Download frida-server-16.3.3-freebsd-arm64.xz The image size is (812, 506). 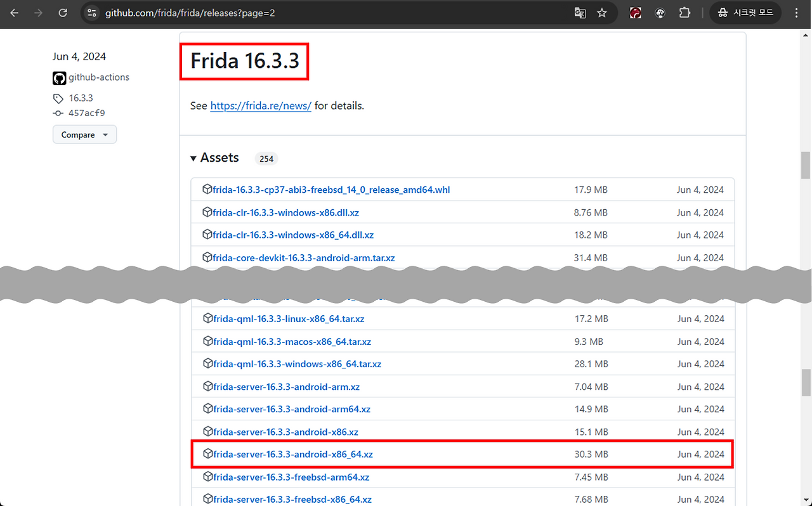291,477
